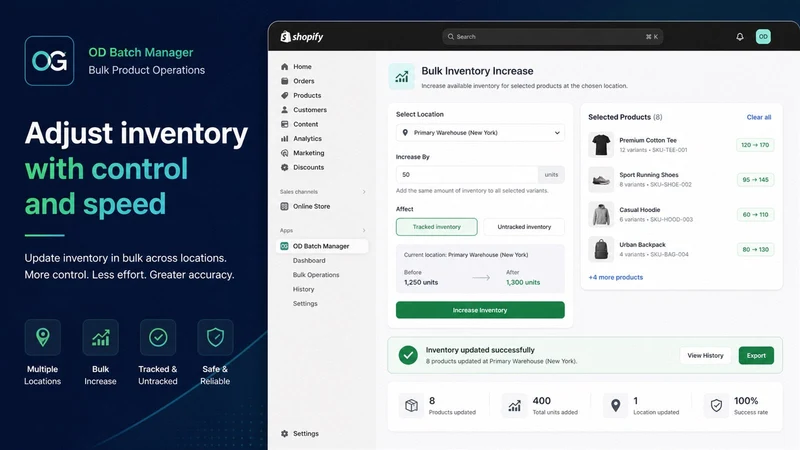Click the sidebar Settings gear icon
Viewport: 800px width, 450px height.
point(285,433)
